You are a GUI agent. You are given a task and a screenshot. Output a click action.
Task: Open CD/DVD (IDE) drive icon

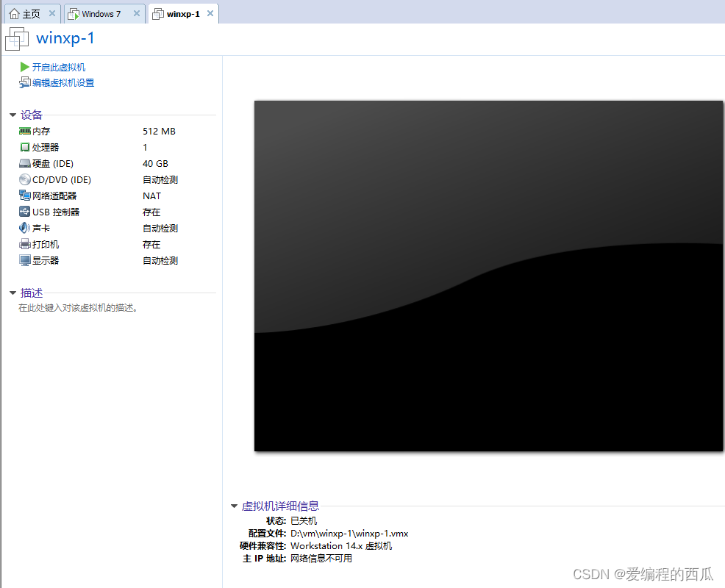point(25,179)
